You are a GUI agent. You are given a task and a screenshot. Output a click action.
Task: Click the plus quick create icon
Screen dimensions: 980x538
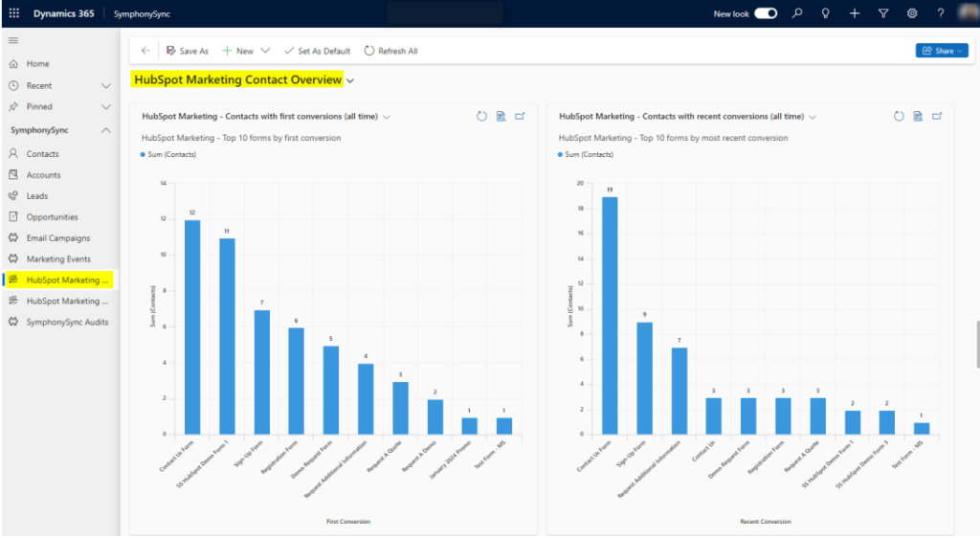(x=855, y=13)
